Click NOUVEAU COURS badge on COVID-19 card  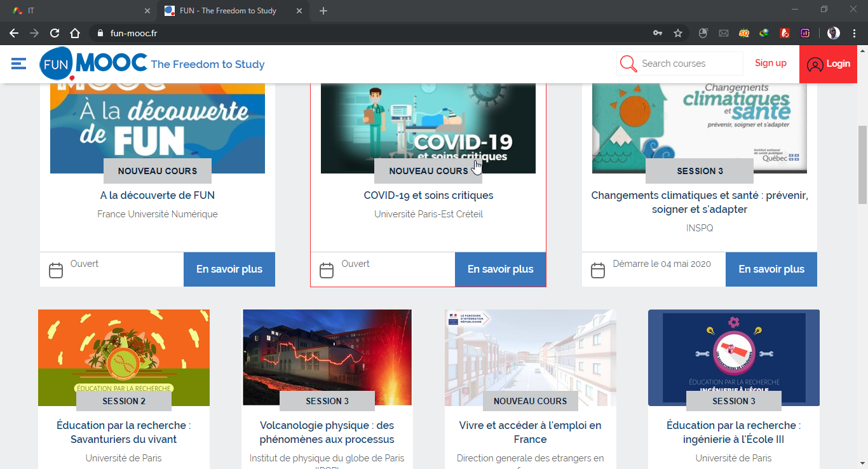pyautogui.click(x=428, y=171)
